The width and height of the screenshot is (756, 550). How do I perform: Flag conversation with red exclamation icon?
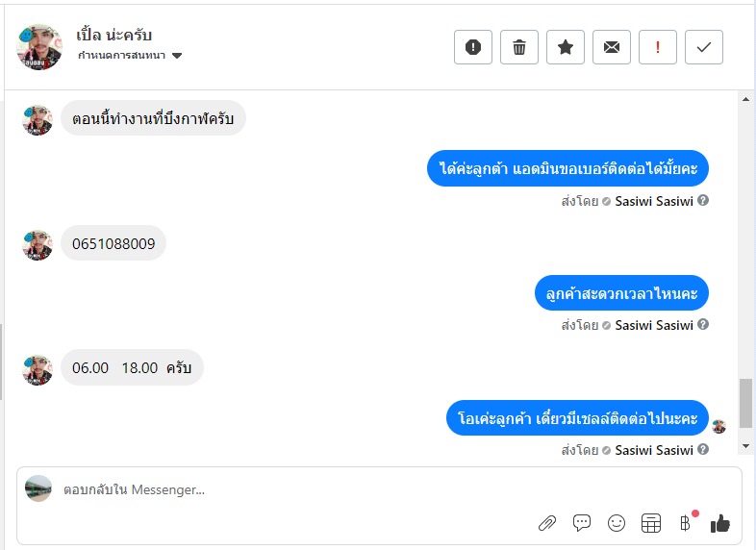(x=658, y=47)
